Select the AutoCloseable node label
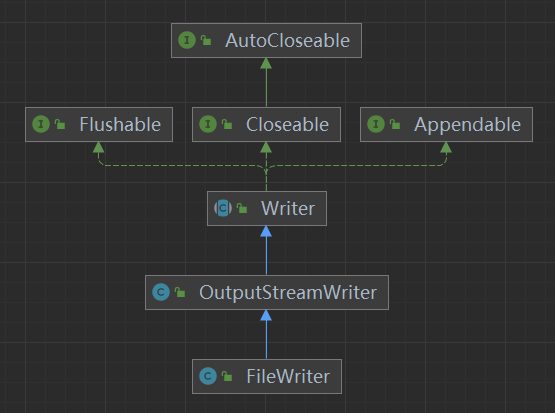Viewport: 555px width, 413px height. click(x=287, y=40)
